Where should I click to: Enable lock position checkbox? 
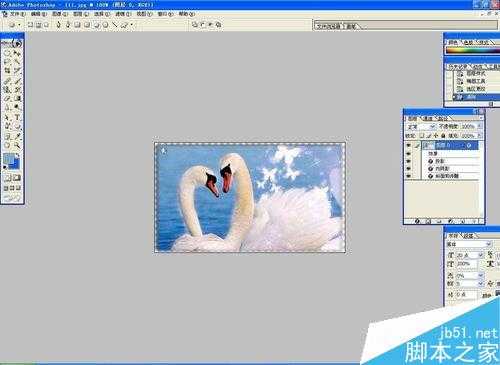436,136
